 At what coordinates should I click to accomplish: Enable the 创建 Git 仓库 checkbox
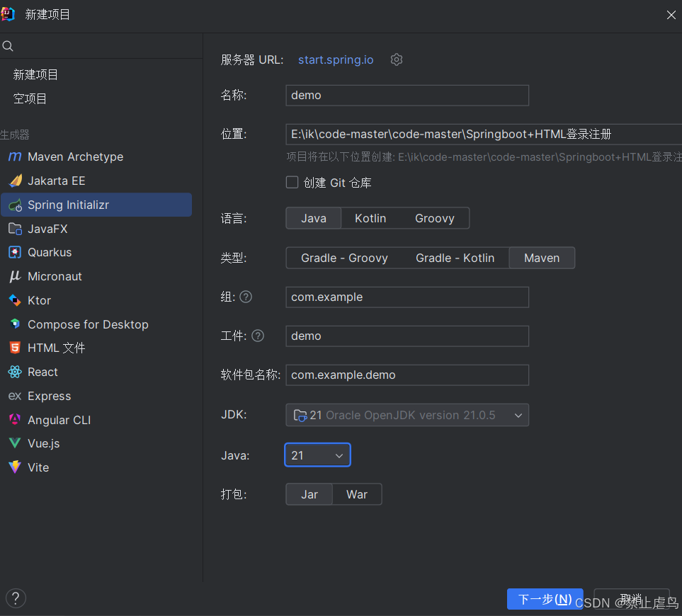click(x=292, y=182)
